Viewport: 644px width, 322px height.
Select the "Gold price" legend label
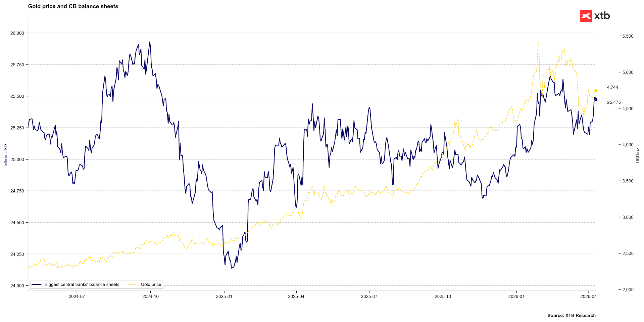(x=151, y=284)
